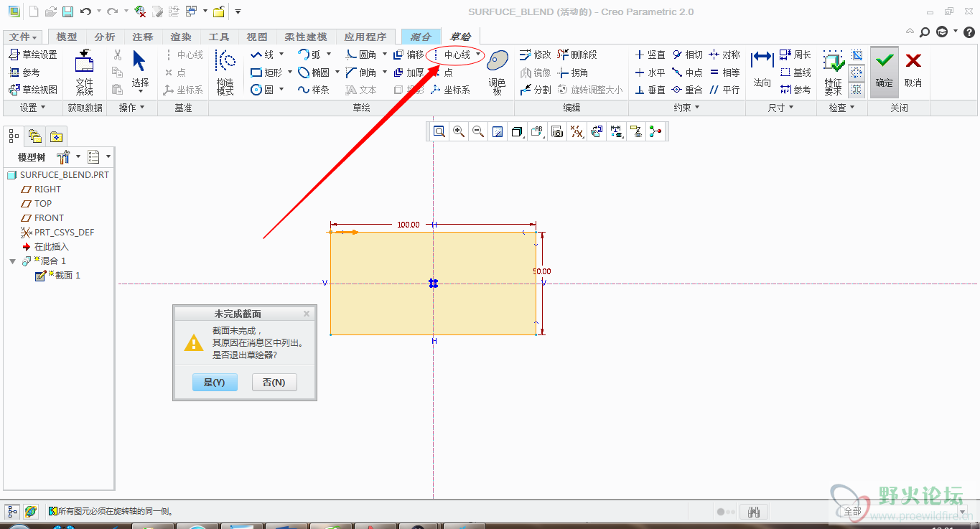
Task: Expand the Inspect group dropdown
Action: (842, 108)
